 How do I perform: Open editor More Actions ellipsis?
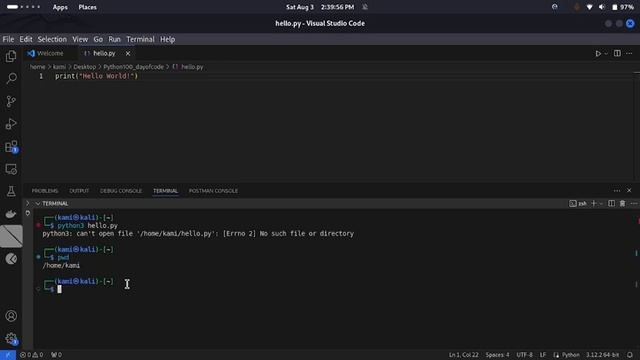click(x=629, y=53)
